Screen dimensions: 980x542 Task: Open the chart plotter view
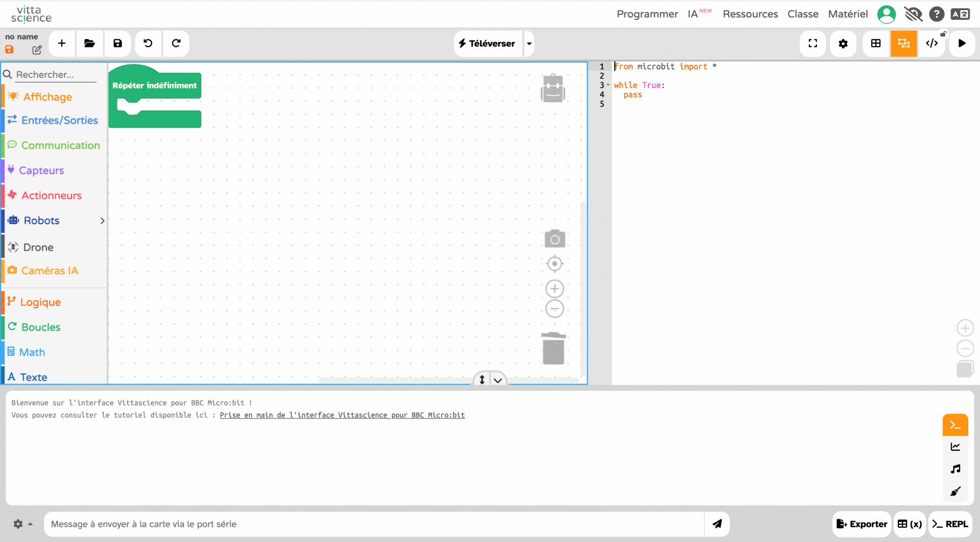[x=955, y=447]
